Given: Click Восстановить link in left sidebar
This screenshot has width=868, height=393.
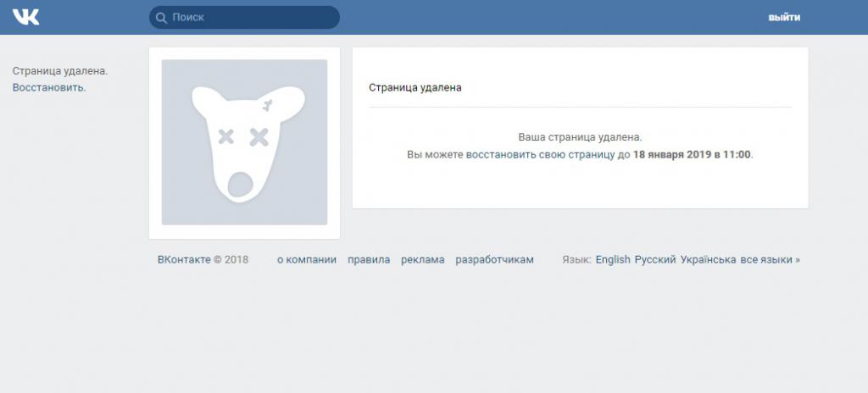Looking at the screenshot, I should tap(48, 87).
